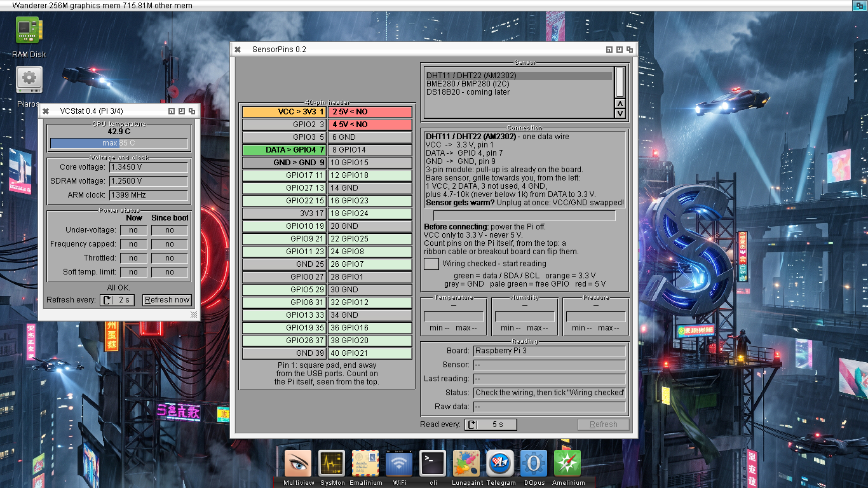Click the red "2 5V < NO" pin
Viewport: 868px width, 488px height.
(370, 112)
